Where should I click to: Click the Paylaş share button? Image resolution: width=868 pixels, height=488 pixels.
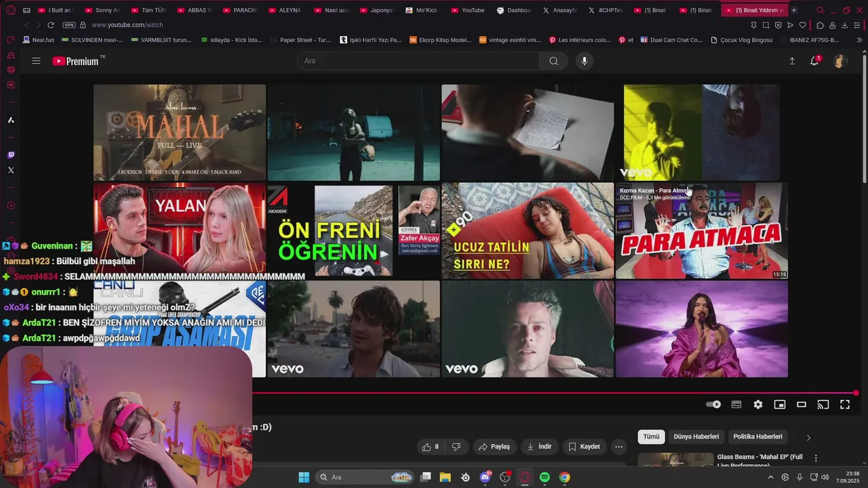point(494,447)
